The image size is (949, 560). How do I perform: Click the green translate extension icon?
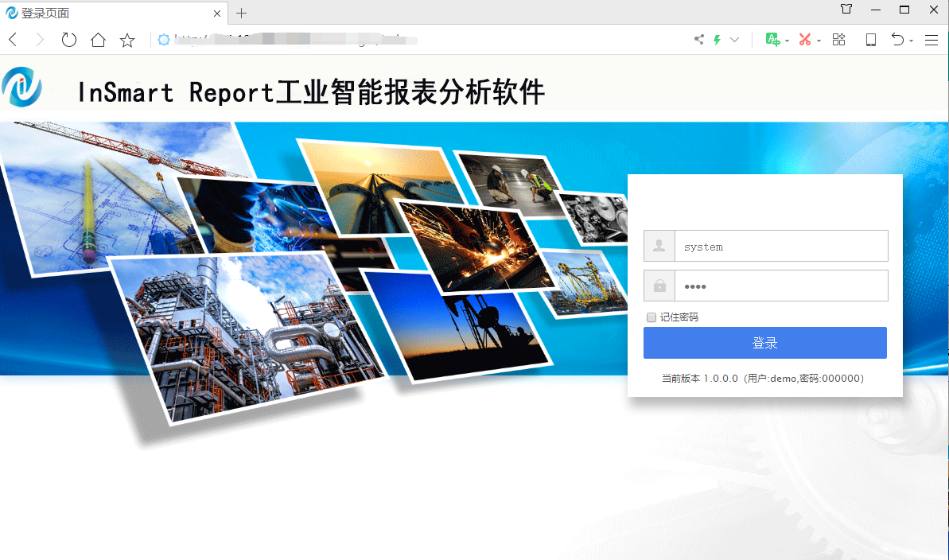pyautogui.click(x=772, y=39)
